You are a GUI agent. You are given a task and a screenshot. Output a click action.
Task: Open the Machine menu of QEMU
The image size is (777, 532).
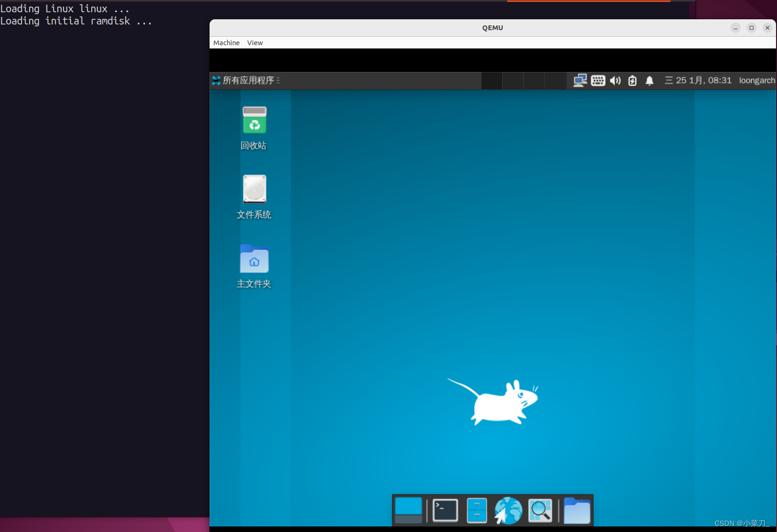[226, 42]
